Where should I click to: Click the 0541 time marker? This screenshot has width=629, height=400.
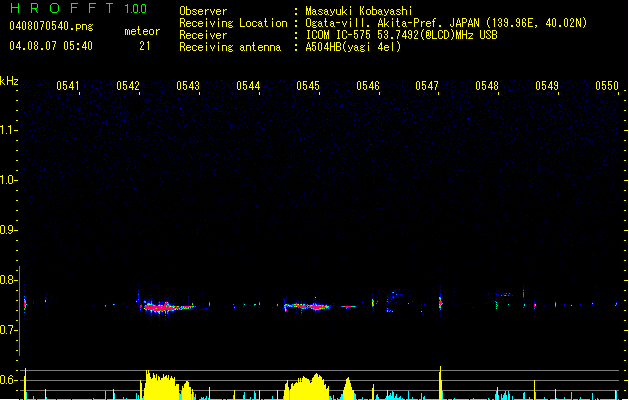click(x=67, y=85)
